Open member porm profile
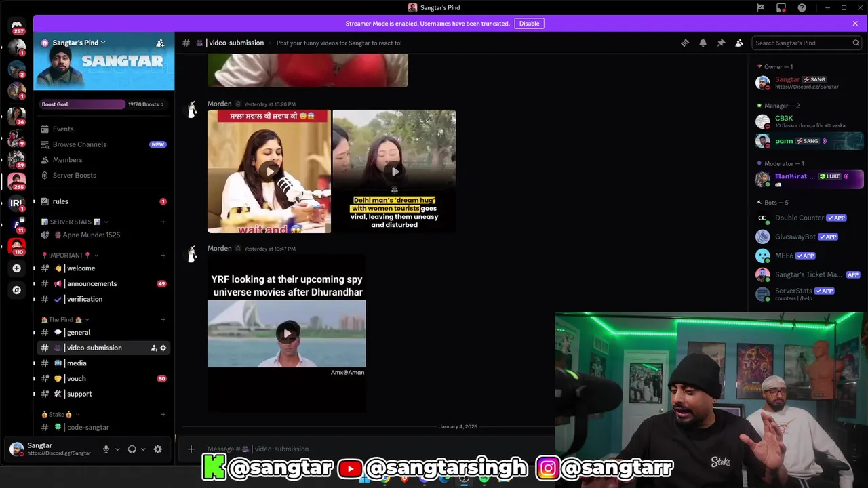Image resolution: width=868 pixels, height=488 pixels. click(x=808, y=141)
